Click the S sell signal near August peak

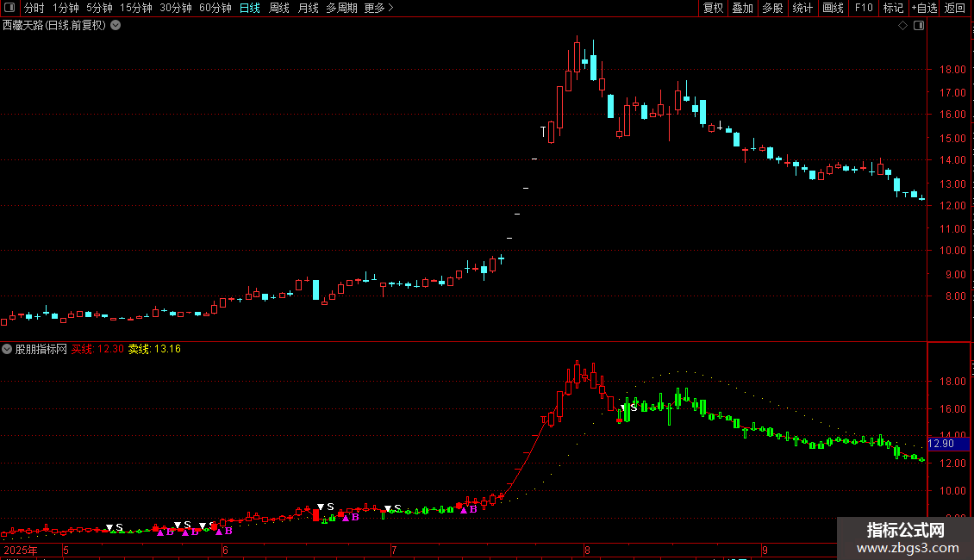pyautogui.click(x=634, y=408)
